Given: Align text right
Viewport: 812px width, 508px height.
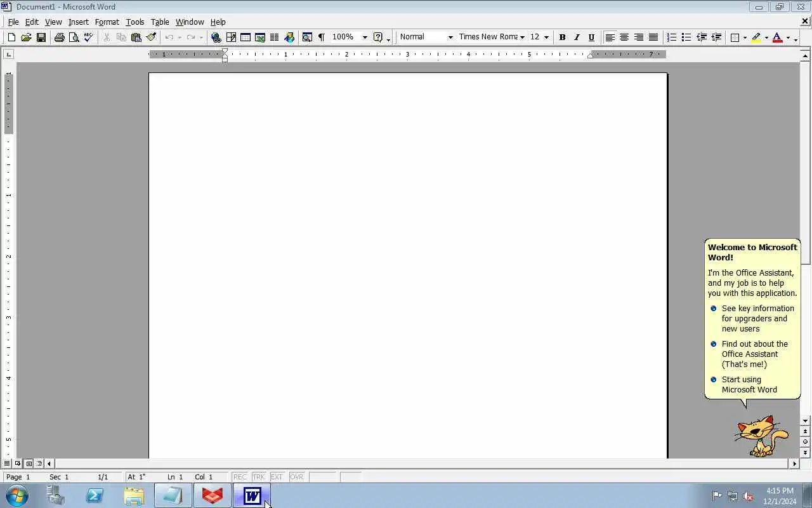Looking at the screenshot, I should tap(639, 37).
